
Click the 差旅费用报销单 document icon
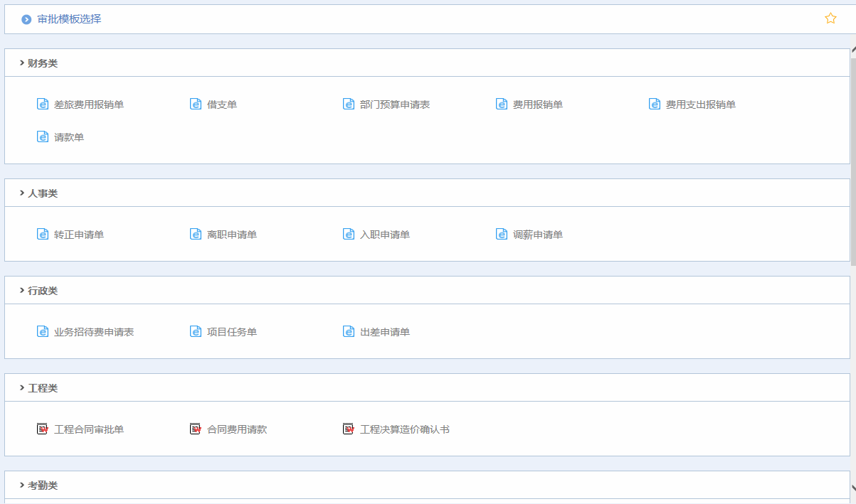tap(43, 104)
